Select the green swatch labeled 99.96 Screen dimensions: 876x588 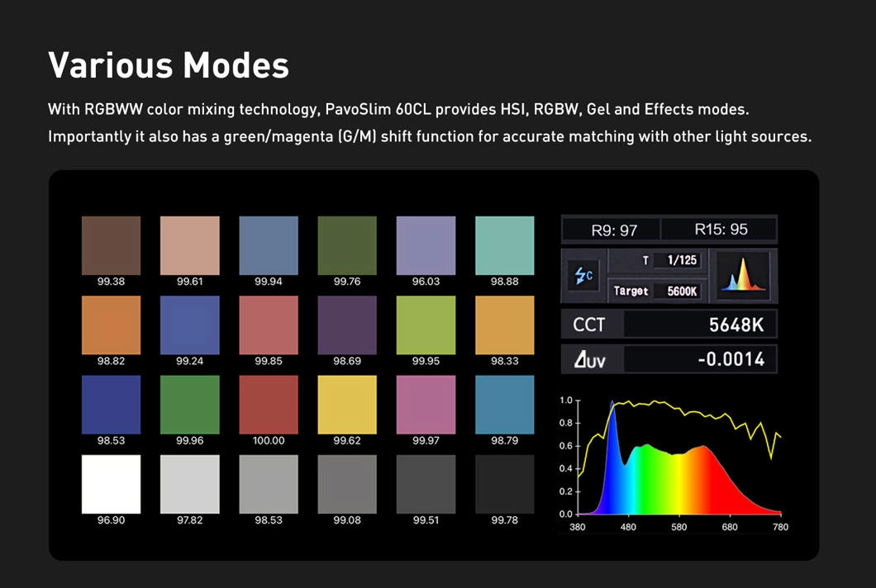click(189, 405)
